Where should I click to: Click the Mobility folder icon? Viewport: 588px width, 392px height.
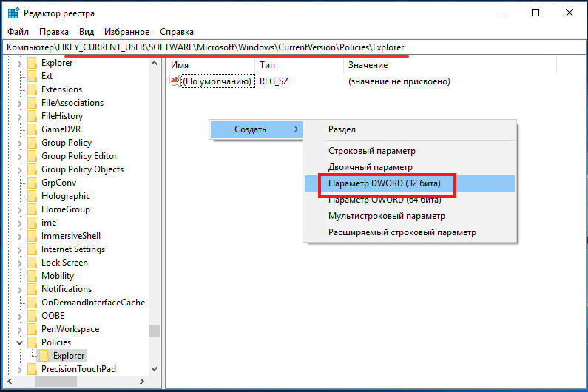point(33,276)
